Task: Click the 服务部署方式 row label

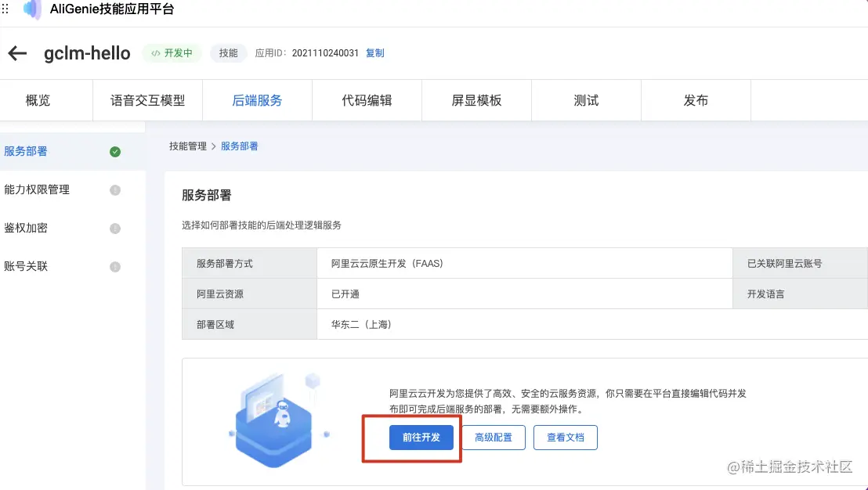Action: pyautogui.click(x=250, y=263)
